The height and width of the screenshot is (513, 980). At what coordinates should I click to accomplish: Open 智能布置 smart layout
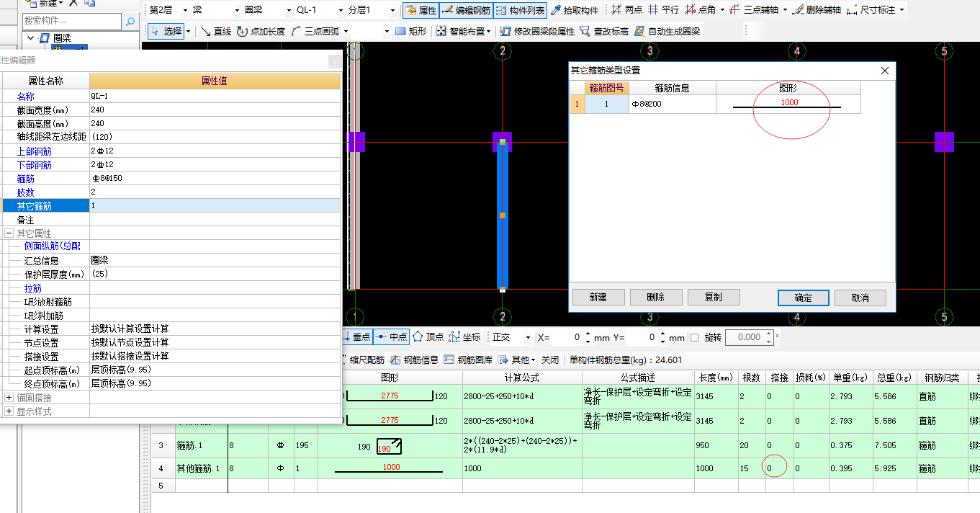pos(464,32)
